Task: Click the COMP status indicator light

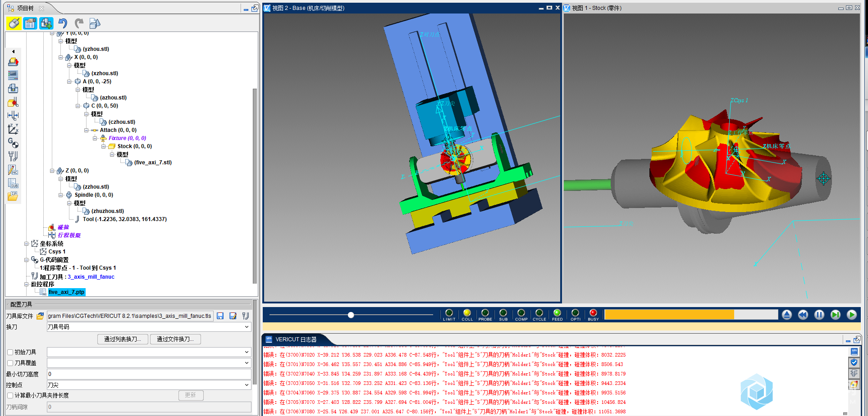Action: point(521,313)
